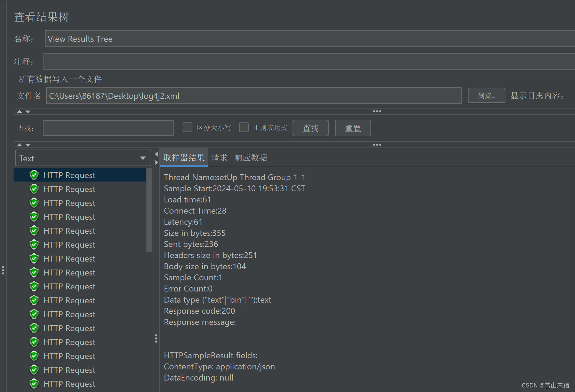Expand the file panel with the down arrow above 查找

coord(28,112)
